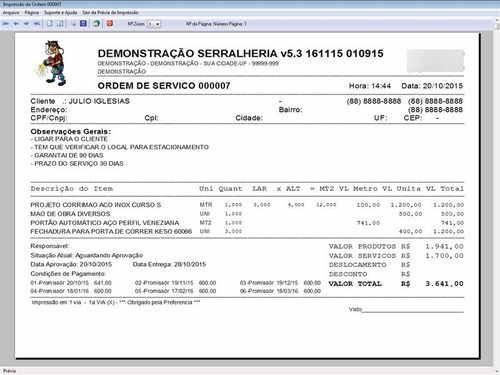Click the 'ORDEM DE SERVICO 000007' heading
Screen dimensions: 500x375
tap(164, 86)
